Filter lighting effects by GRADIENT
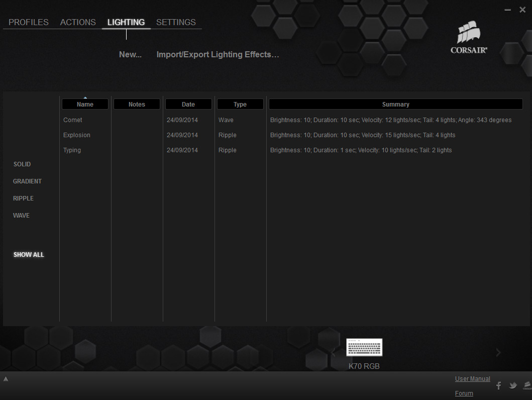This screenshot has height=400, width=532. (x=27, y=181)
